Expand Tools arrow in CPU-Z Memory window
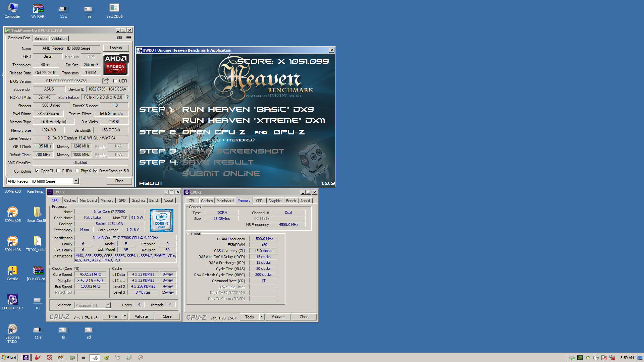The image size is (644, 362). [262, 317]
